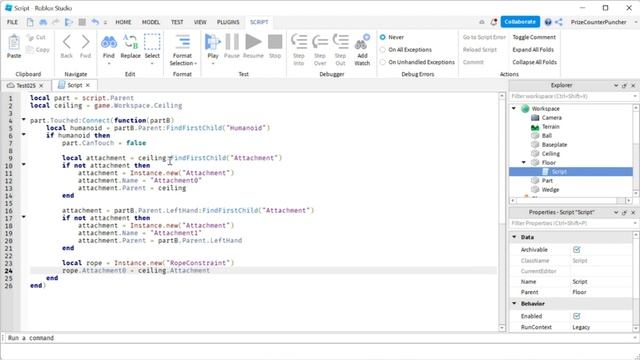Viewport: 640px width, 360px height.
Task: Switch to the TEST ribbon tab
Action: [x=177, y=22]
